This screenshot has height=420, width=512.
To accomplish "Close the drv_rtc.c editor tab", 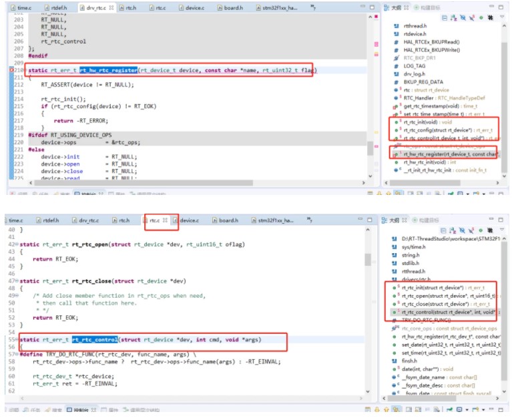I will [111, 8].
